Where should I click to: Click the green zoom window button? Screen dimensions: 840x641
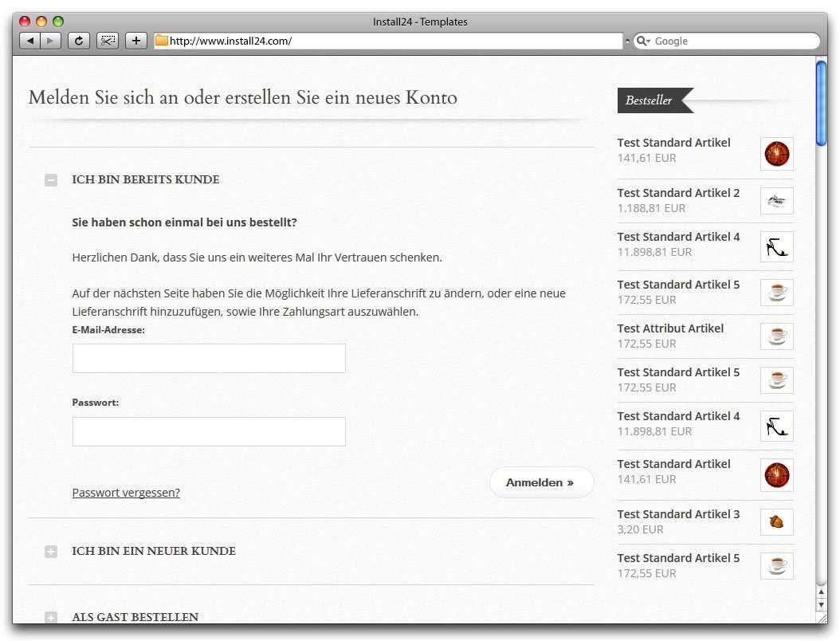(x=58, y=22)
